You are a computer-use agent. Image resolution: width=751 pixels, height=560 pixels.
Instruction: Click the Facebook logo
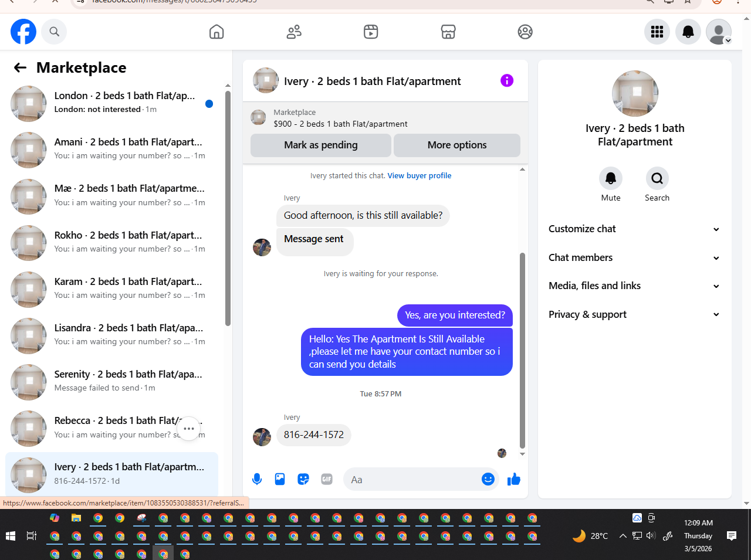23,32
